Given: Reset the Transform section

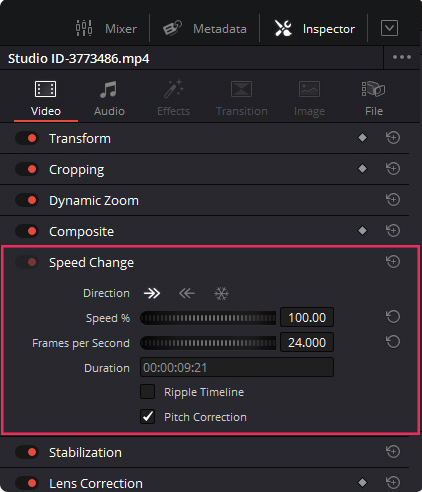Looking at the screenshot, I should click(393, 137).
